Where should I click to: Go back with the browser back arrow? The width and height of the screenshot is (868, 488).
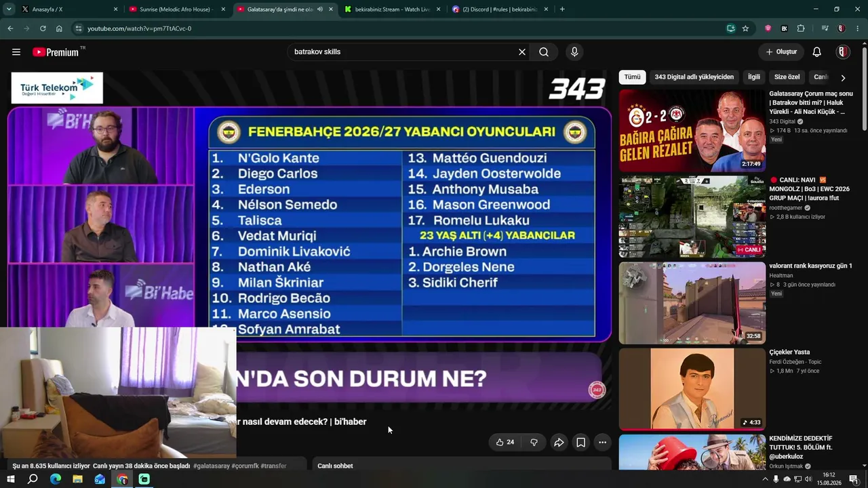(10, 28)
